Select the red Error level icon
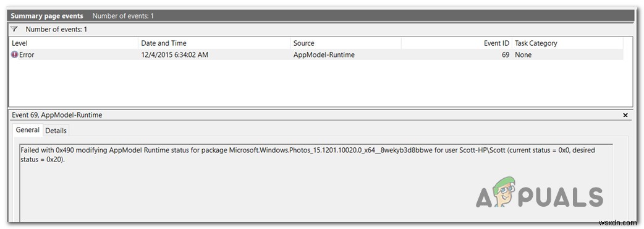This screenshot has width=644, height=229. pyautogui.click(x=14, y=54)
